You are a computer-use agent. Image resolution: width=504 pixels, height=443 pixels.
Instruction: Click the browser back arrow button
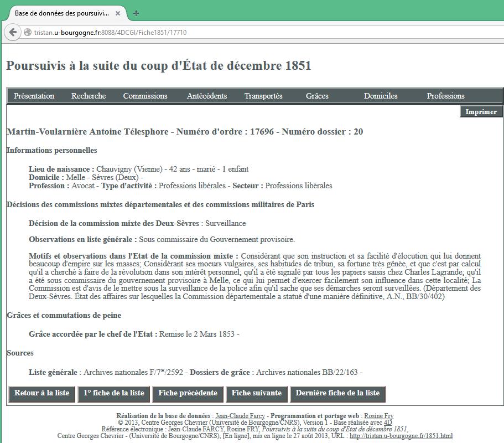pyautogui.click(x=13, y=32)
